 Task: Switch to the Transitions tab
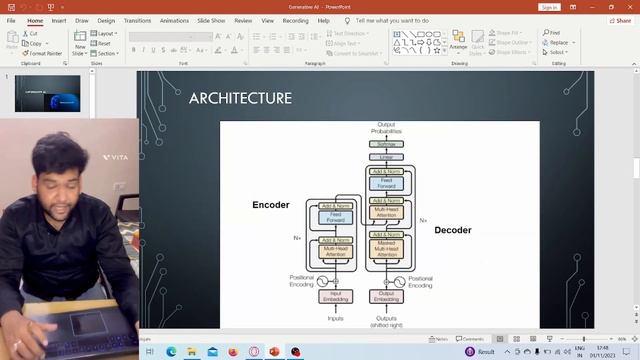pos(137,20)
